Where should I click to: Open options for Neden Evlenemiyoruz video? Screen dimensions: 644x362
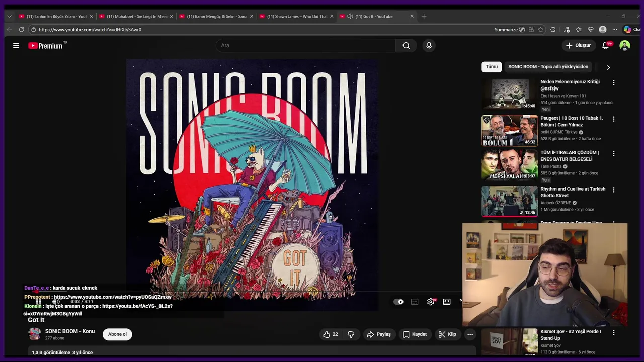pyautogui.click(x=613, y=82)
